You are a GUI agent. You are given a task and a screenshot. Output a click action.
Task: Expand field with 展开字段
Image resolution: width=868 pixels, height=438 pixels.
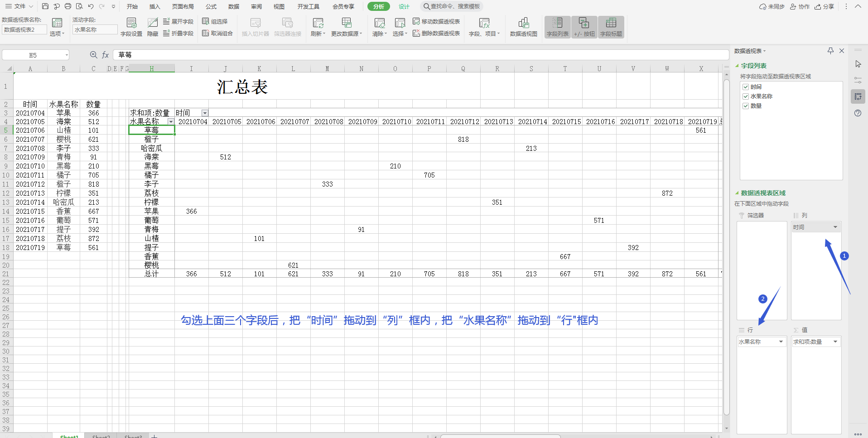(178, 21)
